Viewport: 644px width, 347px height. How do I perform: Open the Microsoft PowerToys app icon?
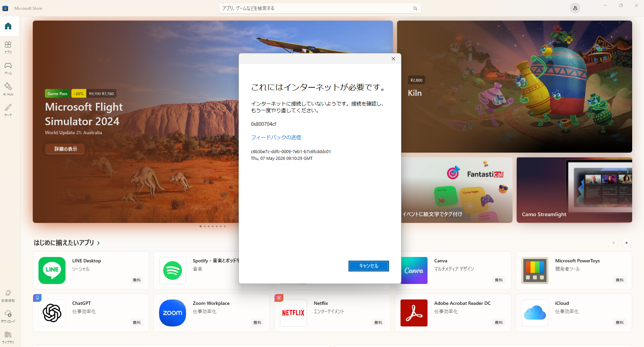(x=535, y=270)
